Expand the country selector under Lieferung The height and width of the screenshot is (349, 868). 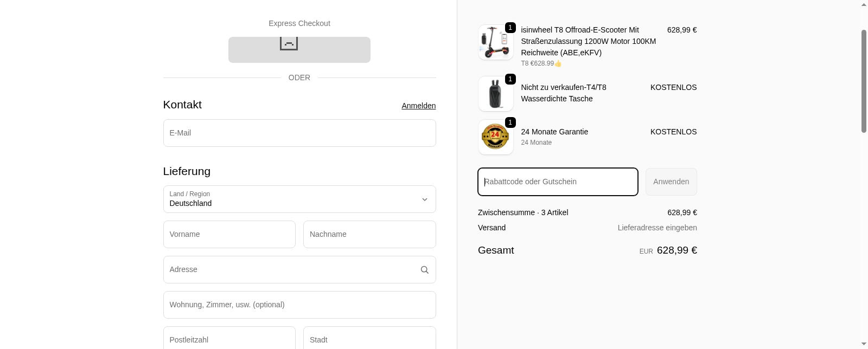(x=299, y=199)
